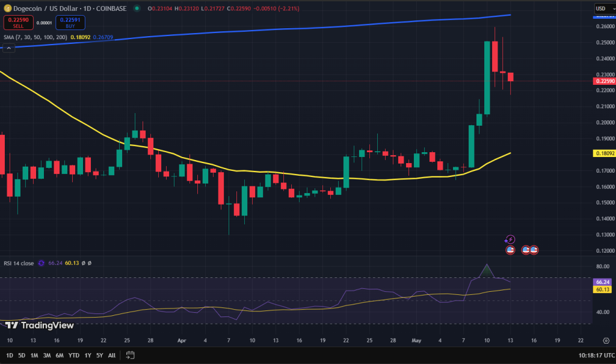Click the blue BUY 0.22591 button
The image size is (616, 364).
pos(70,22)
